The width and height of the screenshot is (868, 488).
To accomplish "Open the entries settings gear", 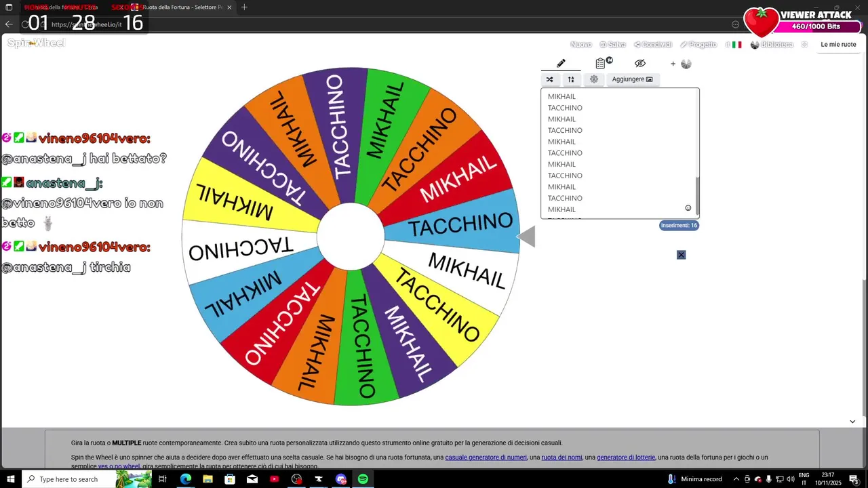I will click(594, 79).
